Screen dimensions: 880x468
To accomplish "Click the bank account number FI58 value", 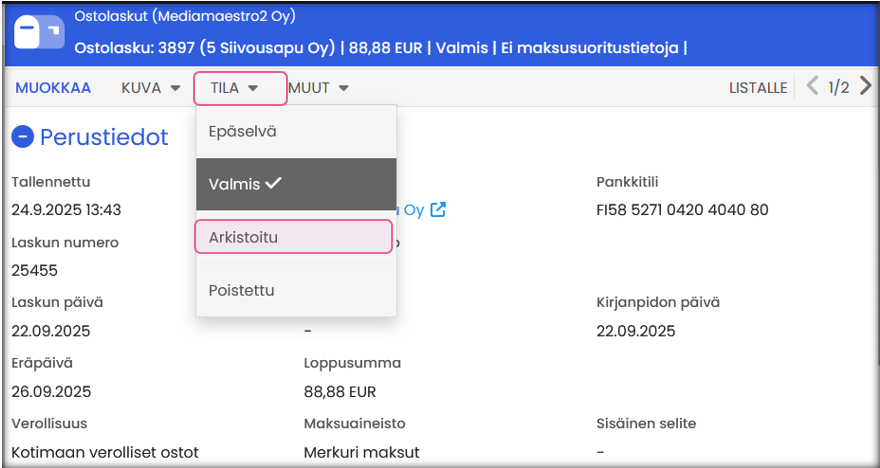I will 682,210.
